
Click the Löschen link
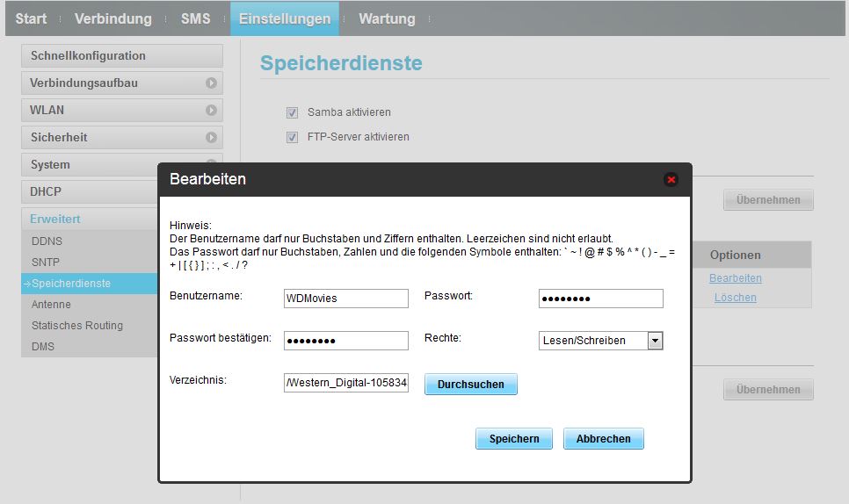pos(735,298)
